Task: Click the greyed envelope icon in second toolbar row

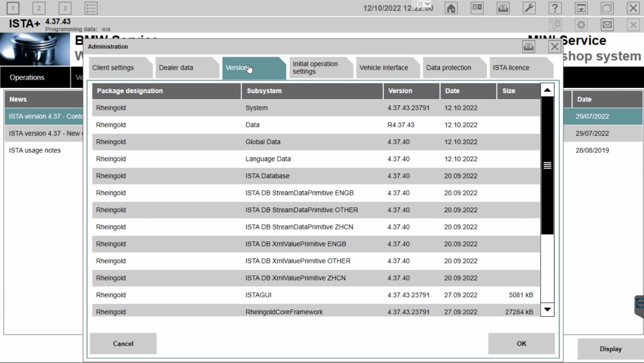Action: click(x=607, y=25)
